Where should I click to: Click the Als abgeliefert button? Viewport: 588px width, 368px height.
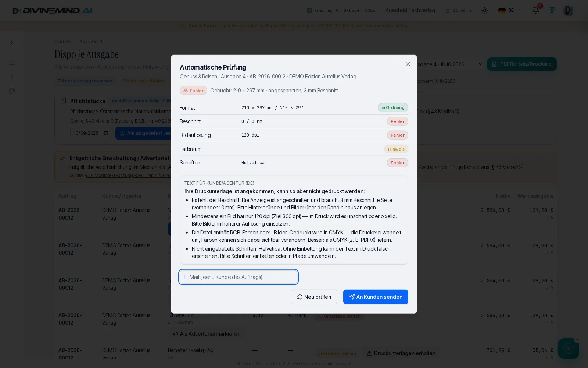click(143, 133)
